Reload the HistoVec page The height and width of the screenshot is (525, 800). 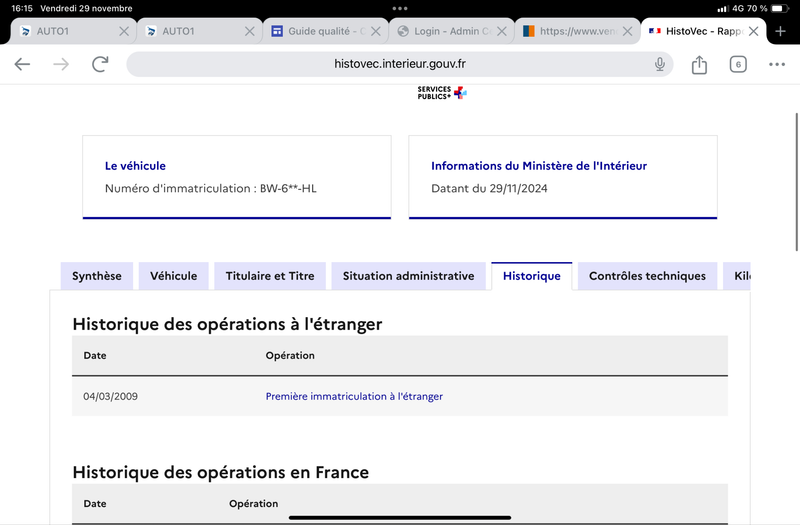(100, 64)
